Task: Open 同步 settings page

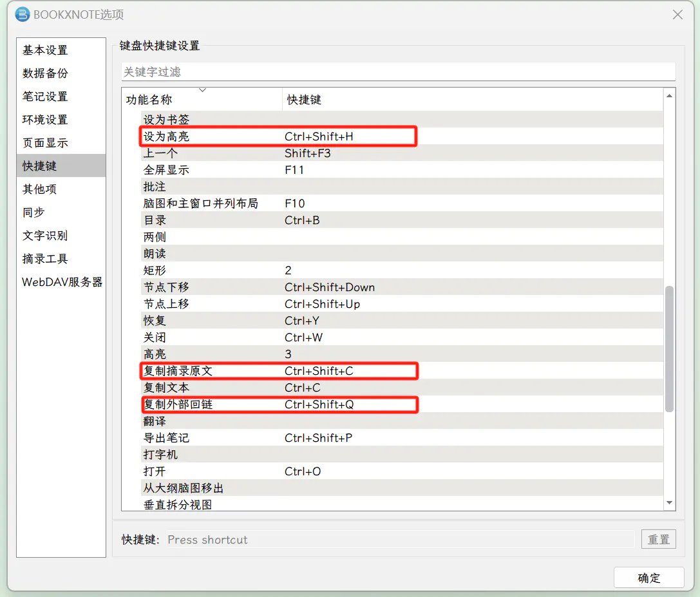Action: (x=61, y=213)
